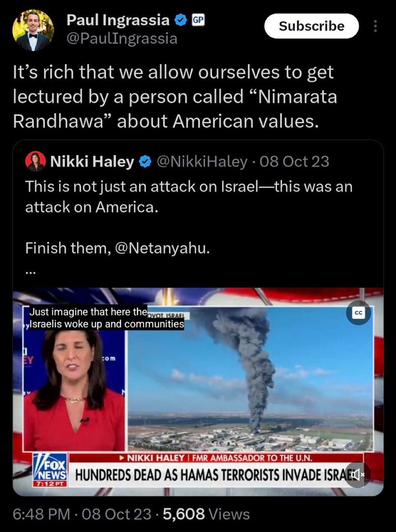Screen dimensions: 396x532
Task: Open the quoted post date 08 Oct 23
Action: 294,162
